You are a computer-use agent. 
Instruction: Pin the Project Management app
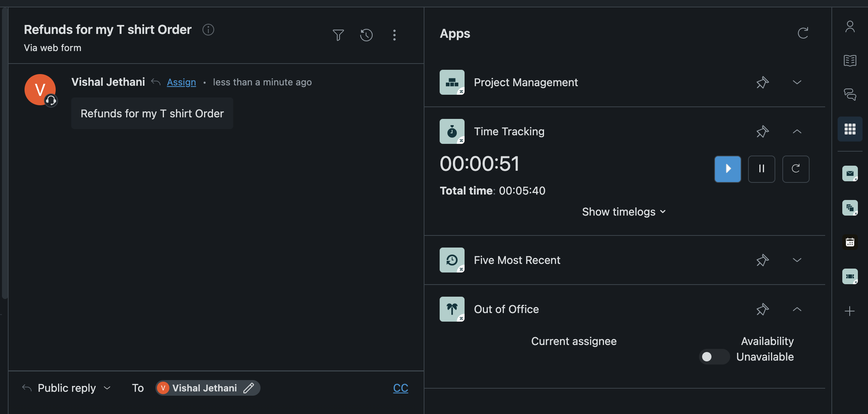click(x=762, y=83)
